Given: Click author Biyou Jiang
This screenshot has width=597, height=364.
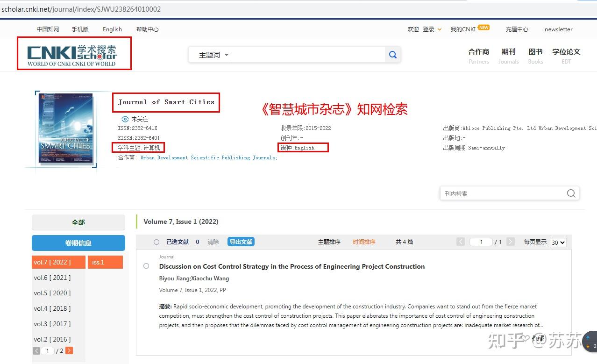Looking at the screenshot, I should tap(174, 278).
